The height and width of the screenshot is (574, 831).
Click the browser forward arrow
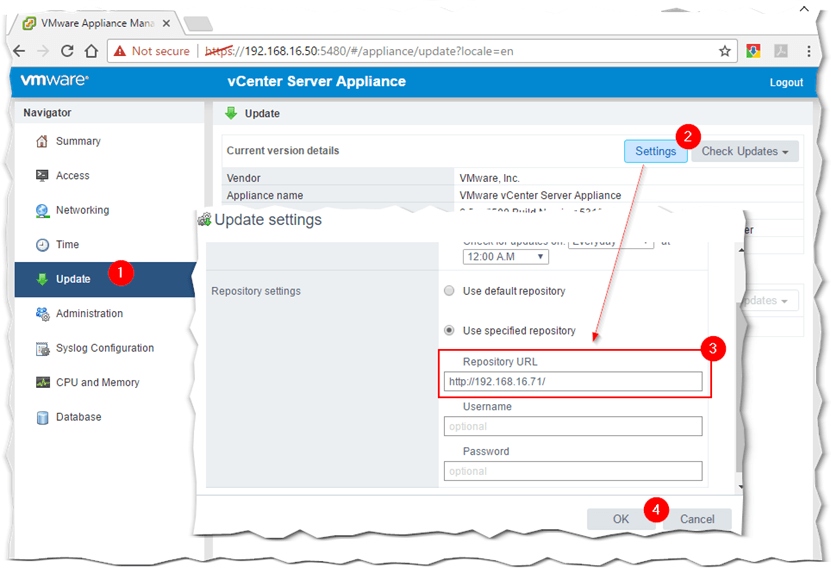point(43,51)
